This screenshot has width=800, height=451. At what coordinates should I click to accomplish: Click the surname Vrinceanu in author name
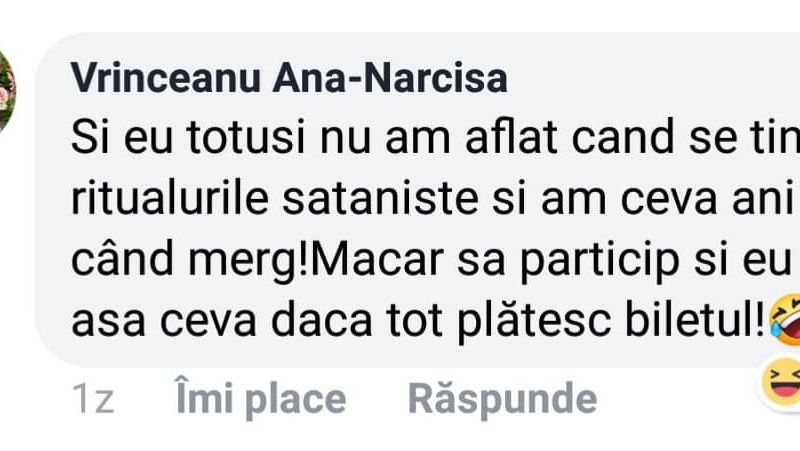tap(166, 78)
